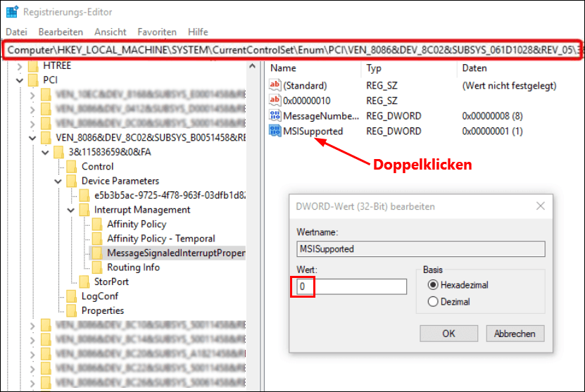This screenshot has height=392, width=585.
Task: Select the StorPort folder icon
Action: point(84,282)
